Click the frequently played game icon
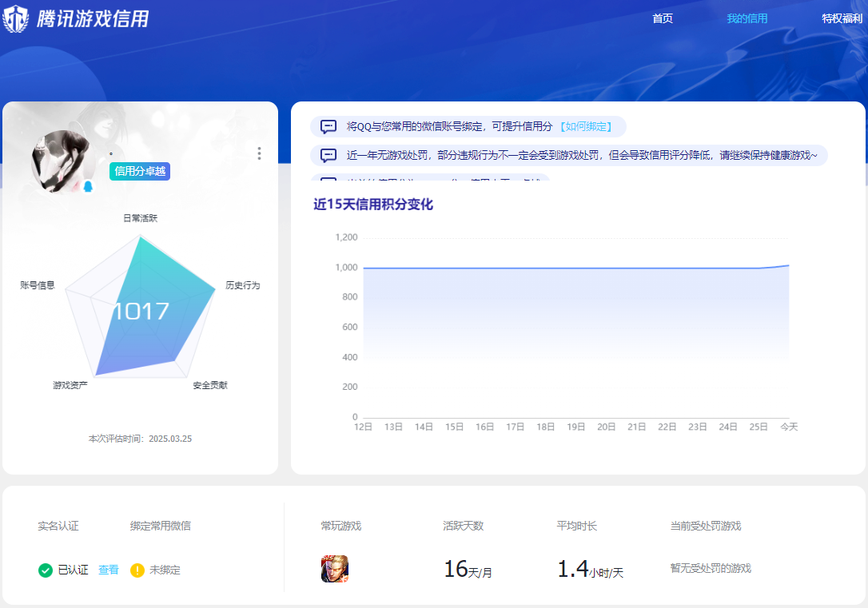 [335, 569]
